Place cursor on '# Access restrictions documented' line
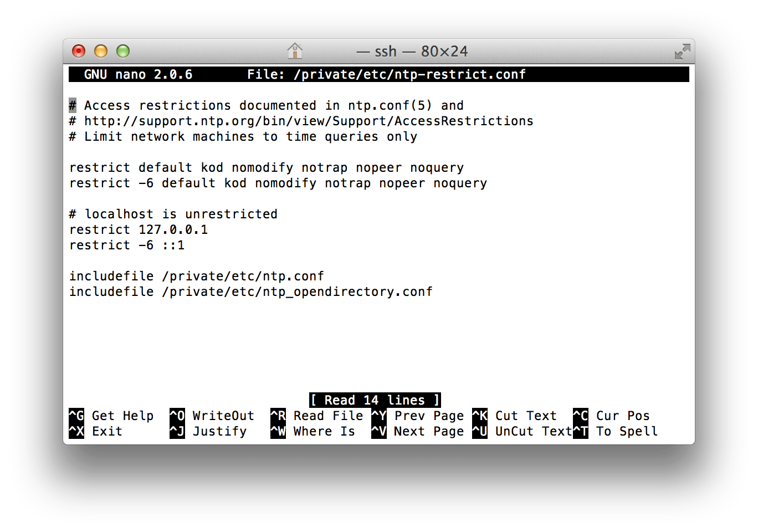The height and width of the screenshot is (532, 758). pos(267,105)
